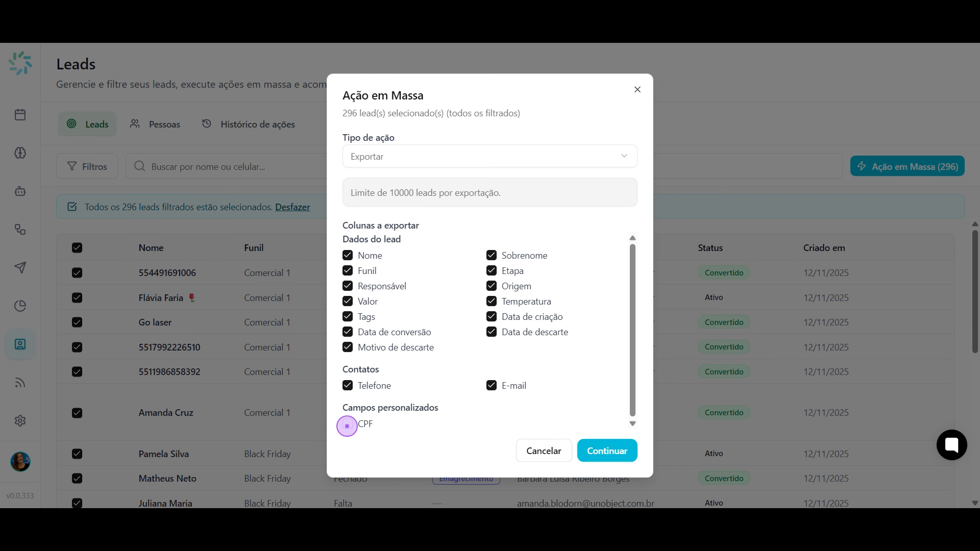The width and height of the screenshot is (980, 551).
Task: Uncheck the row checkbox for Amanda Cruz
Action: coord(77,413)
